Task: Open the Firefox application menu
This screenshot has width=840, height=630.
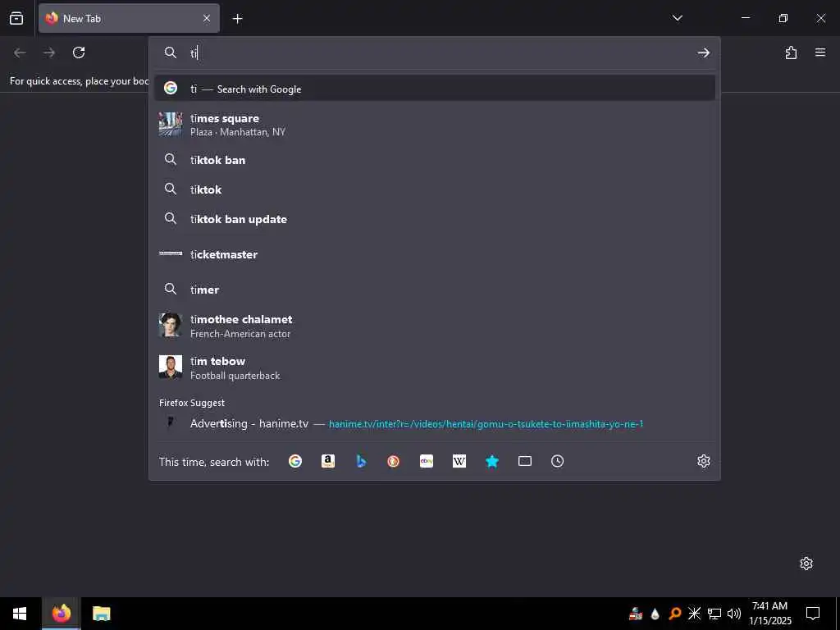Action: click(x=820, y=52)
